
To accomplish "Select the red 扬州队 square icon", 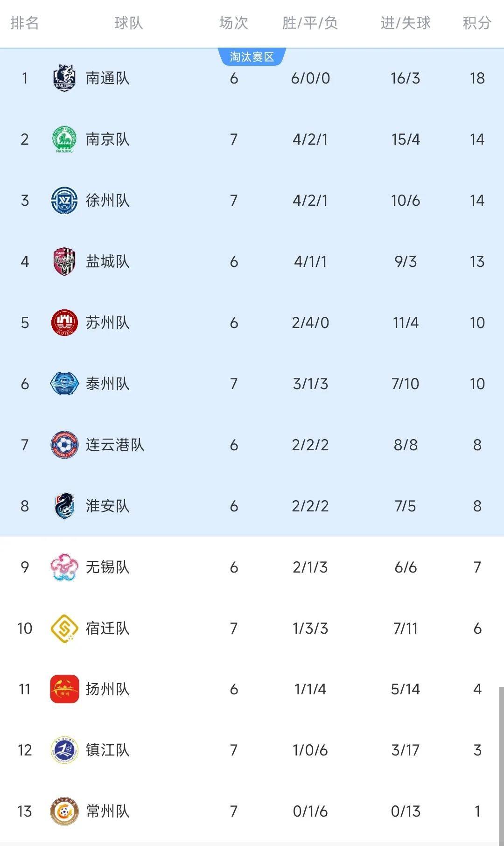I will [64, 689].
